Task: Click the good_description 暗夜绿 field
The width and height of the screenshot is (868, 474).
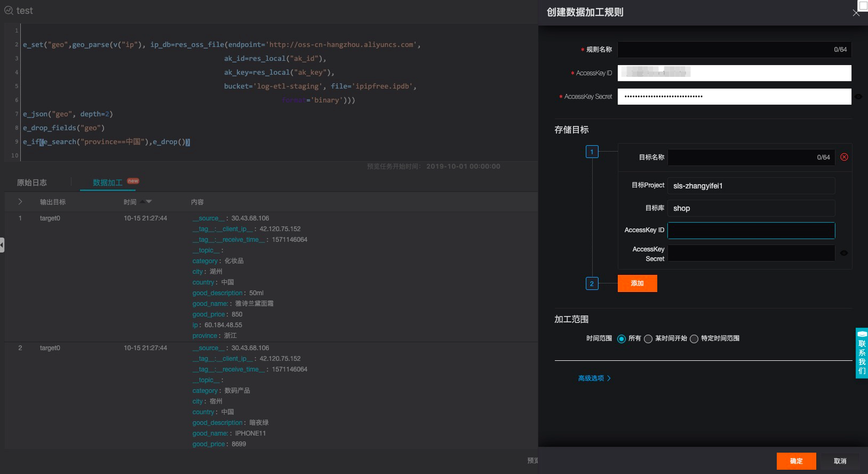Action: (x=230, y=423)
